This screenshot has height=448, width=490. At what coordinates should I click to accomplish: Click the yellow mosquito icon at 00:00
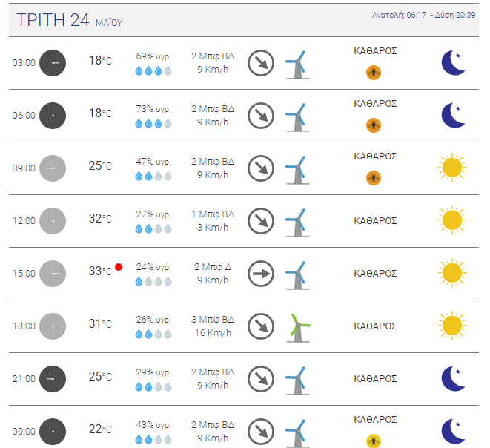click(374, 441)
